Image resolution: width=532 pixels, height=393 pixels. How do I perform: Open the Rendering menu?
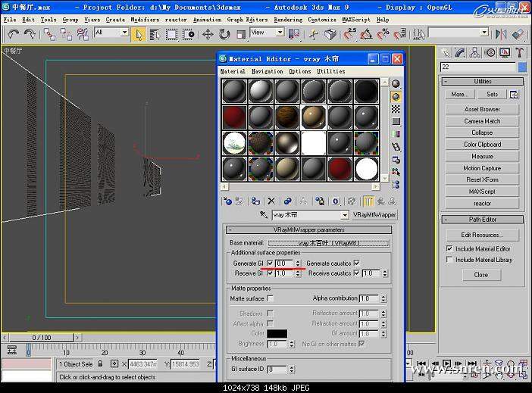click(288, 20)
